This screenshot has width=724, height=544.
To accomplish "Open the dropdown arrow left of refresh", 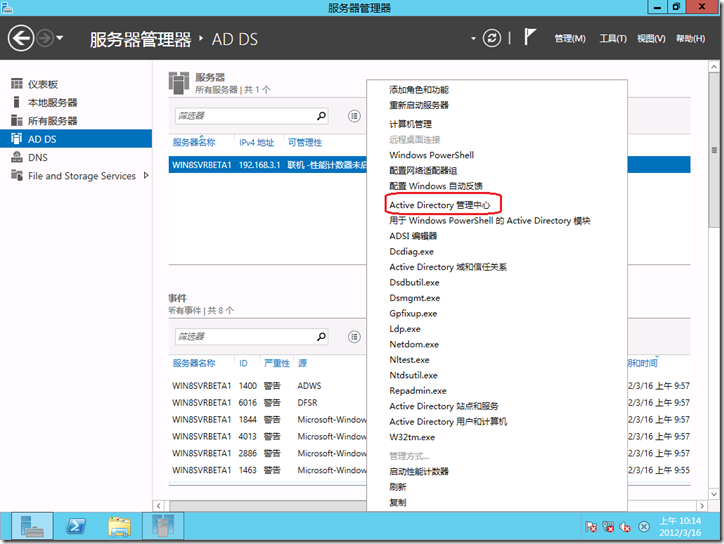I will 473,39.
